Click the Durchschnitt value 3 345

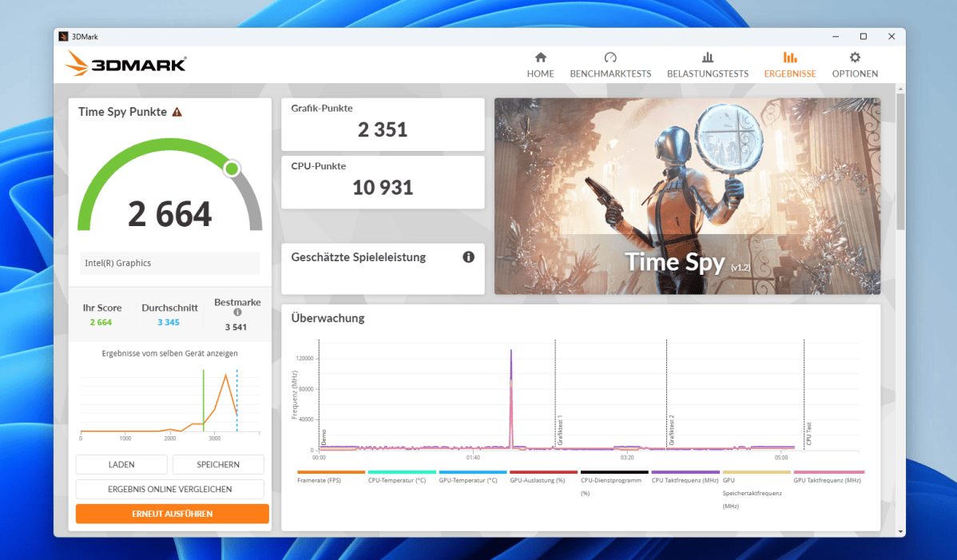tap(169, 322)
